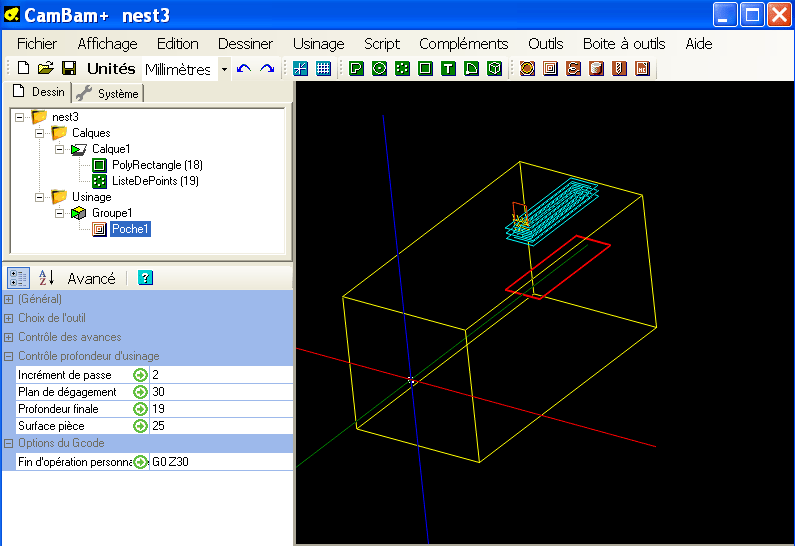The width and height of the screenshot is (795, 546).
Task: Add a drilling machining operation
Action: click(619, 68)
